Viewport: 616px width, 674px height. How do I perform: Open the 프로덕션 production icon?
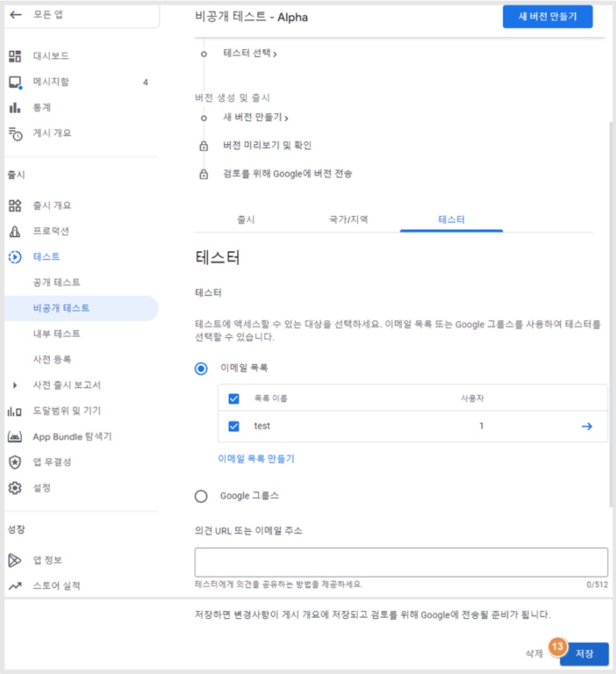coord(15,231)
